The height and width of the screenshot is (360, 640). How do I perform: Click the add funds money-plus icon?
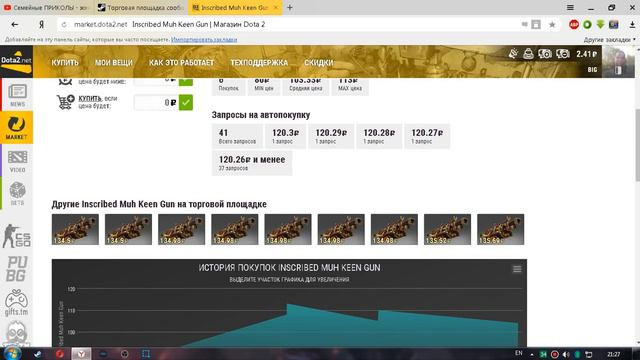[x=545, y=53]
